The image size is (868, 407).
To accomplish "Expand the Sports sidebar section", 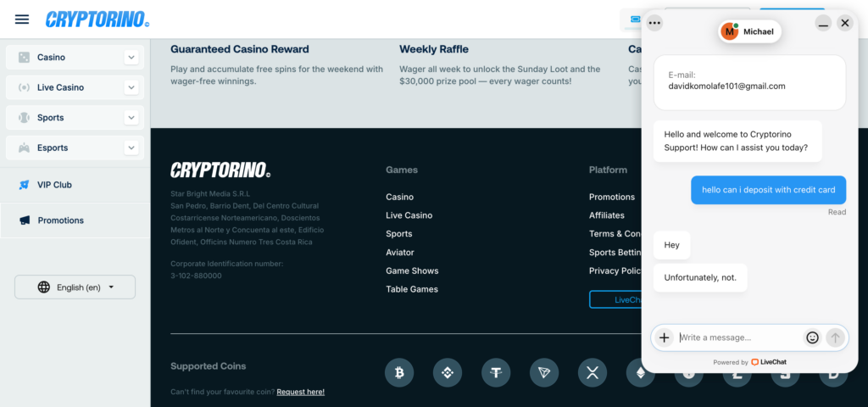I will coord(131,117).
